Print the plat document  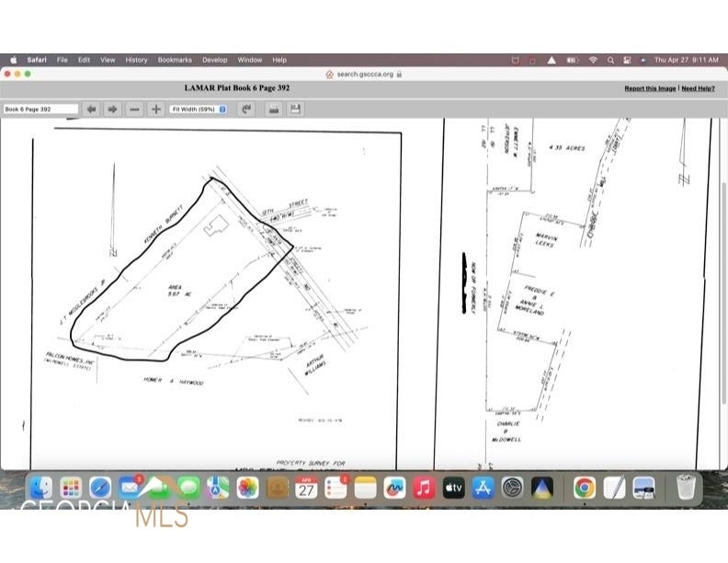(273, 109)
